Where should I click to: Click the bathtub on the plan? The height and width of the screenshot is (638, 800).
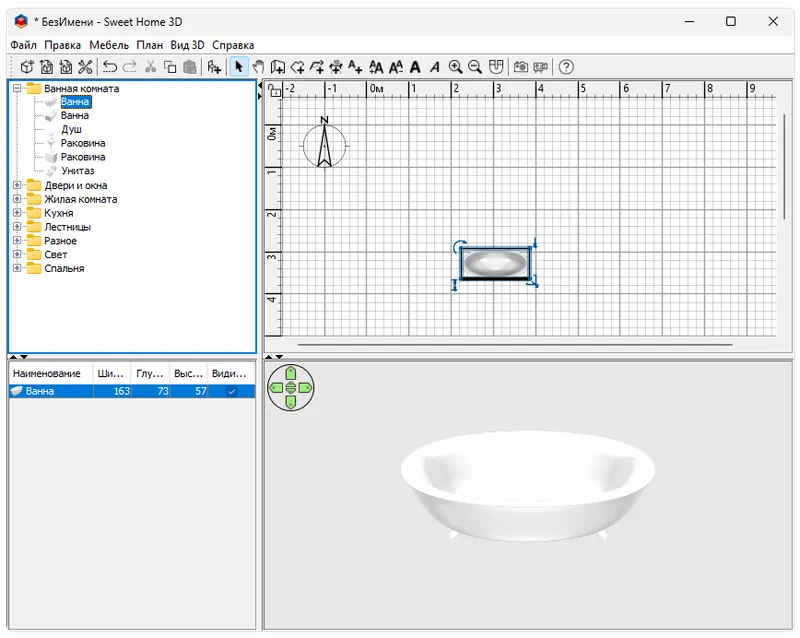coord(495,263)
